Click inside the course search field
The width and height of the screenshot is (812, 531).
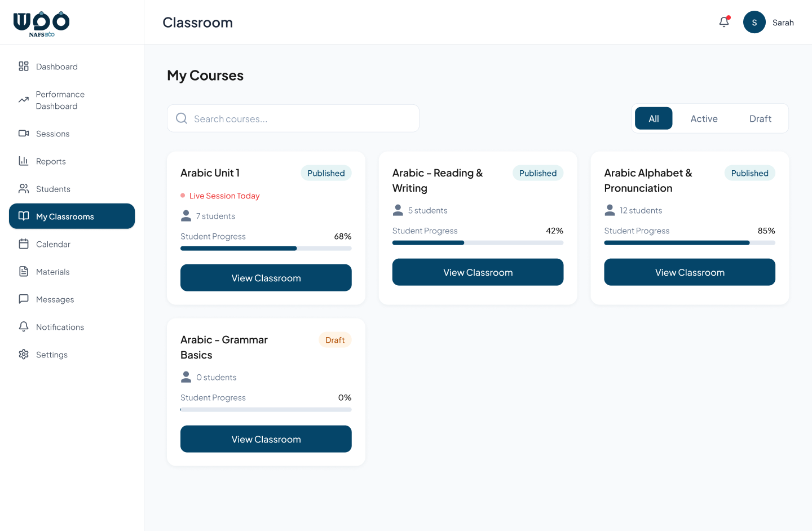pyautogui.click(x=293, y=118)
